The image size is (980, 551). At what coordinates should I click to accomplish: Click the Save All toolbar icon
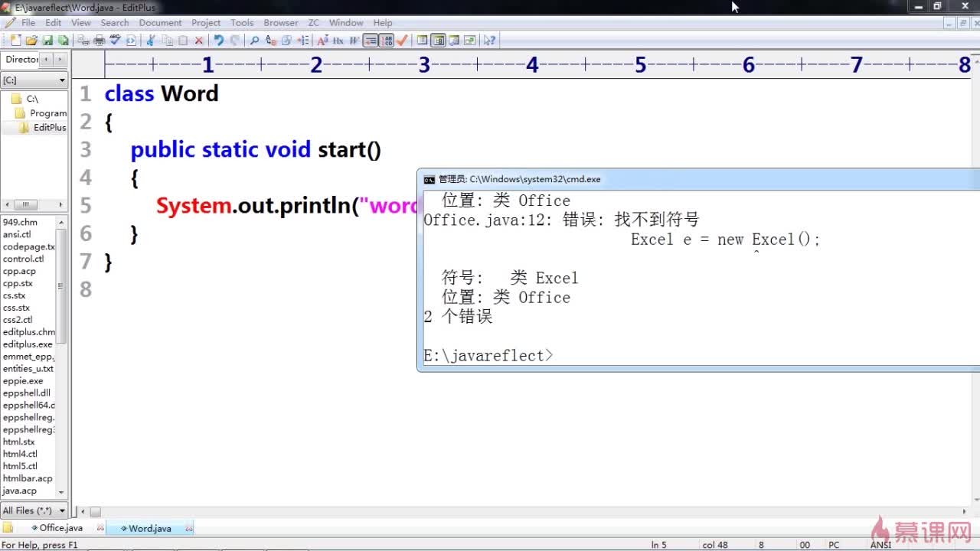point(63,40)
